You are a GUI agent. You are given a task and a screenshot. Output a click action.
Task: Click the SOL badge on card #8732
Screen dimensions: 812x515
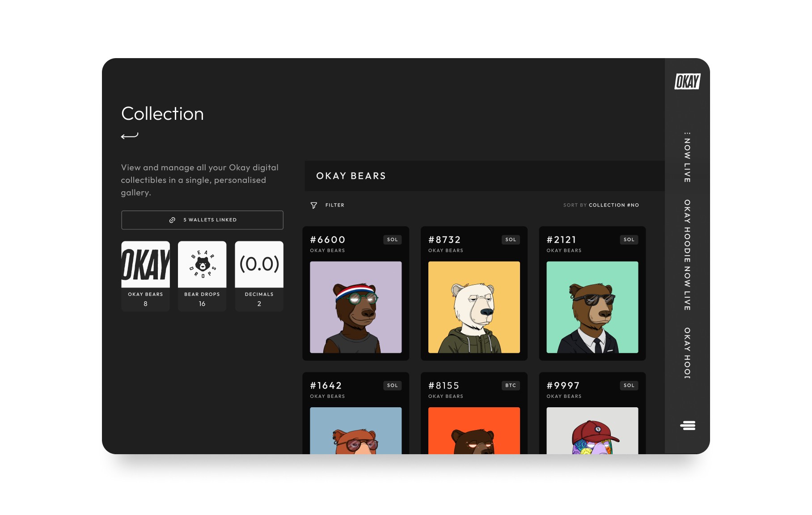[x=511, y=240]
